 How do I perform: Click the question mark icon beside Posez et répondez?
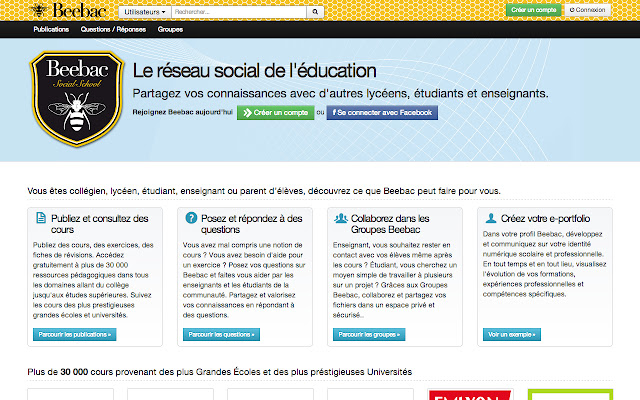coord(191,218)
